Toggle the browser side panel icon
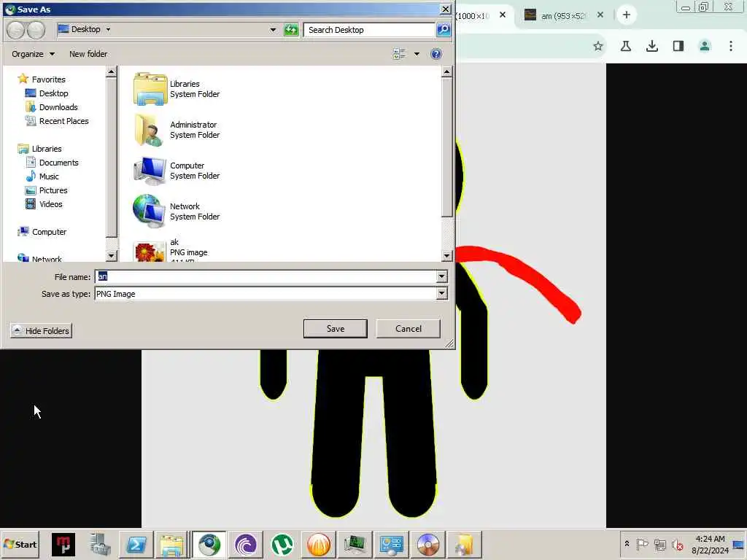The image size is (747, 560). tap(678, 46)
